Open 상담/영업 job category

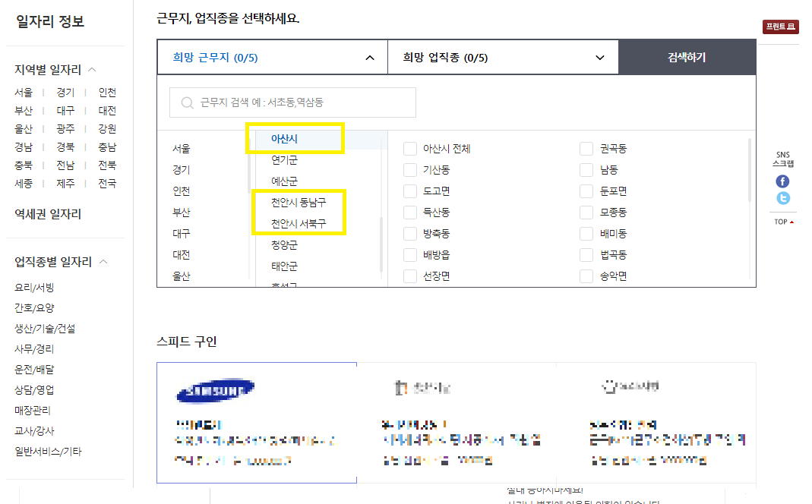[34, 390]
